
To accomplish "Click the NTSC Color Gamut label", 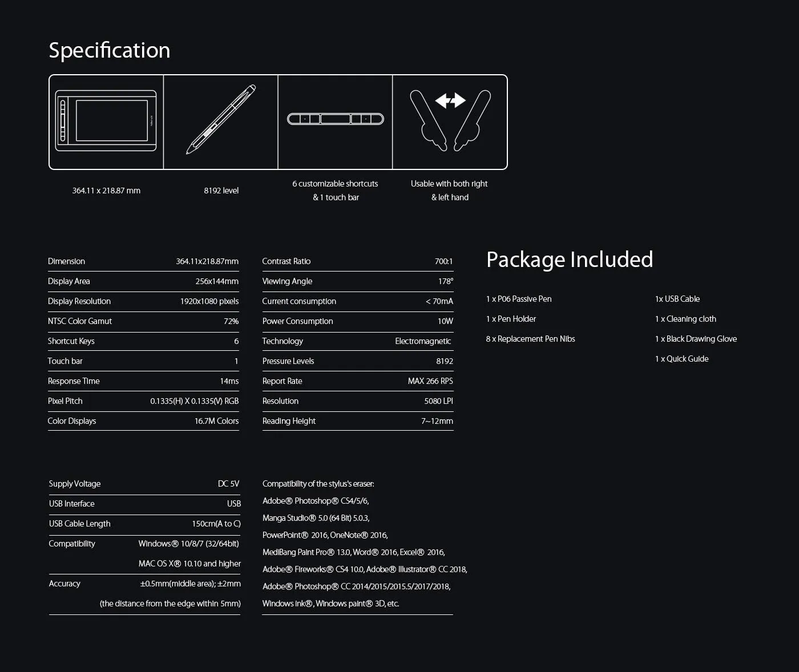I will (80, 321).
